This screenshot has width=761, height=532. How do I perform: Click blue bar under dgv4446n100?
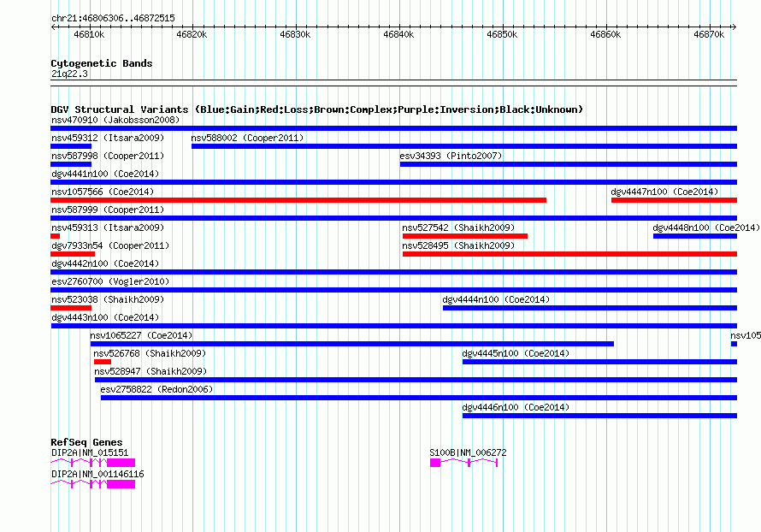pyautogui.click(x=600, y=416)
